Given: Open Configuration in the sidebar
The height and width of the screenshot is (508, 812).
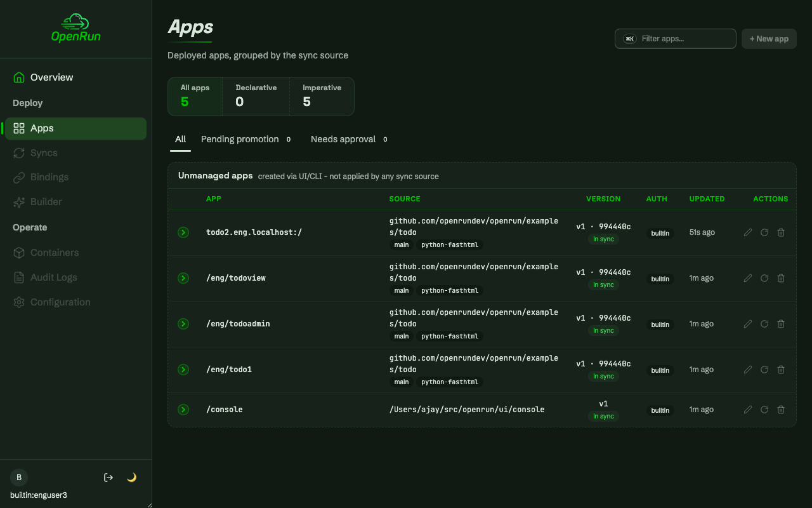Looking at the screenshot, I should coord(75,302).
